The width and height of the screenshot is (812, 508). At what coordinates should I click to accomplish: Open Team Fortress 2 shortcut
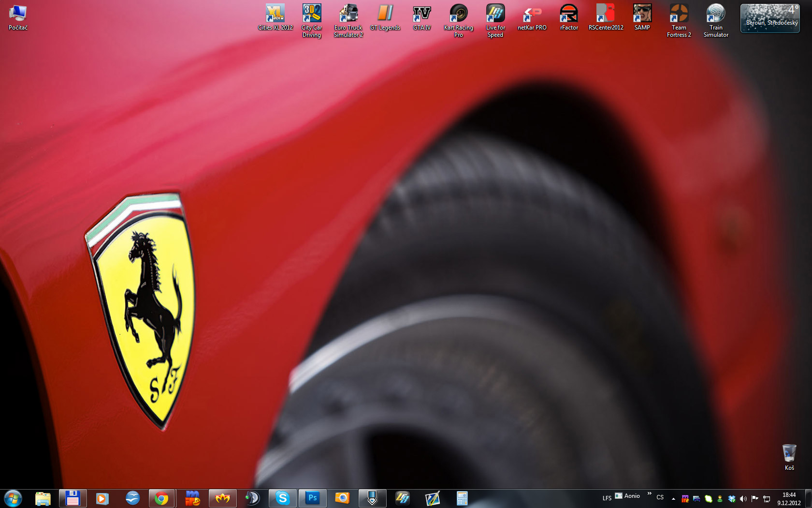coord(679,21)
